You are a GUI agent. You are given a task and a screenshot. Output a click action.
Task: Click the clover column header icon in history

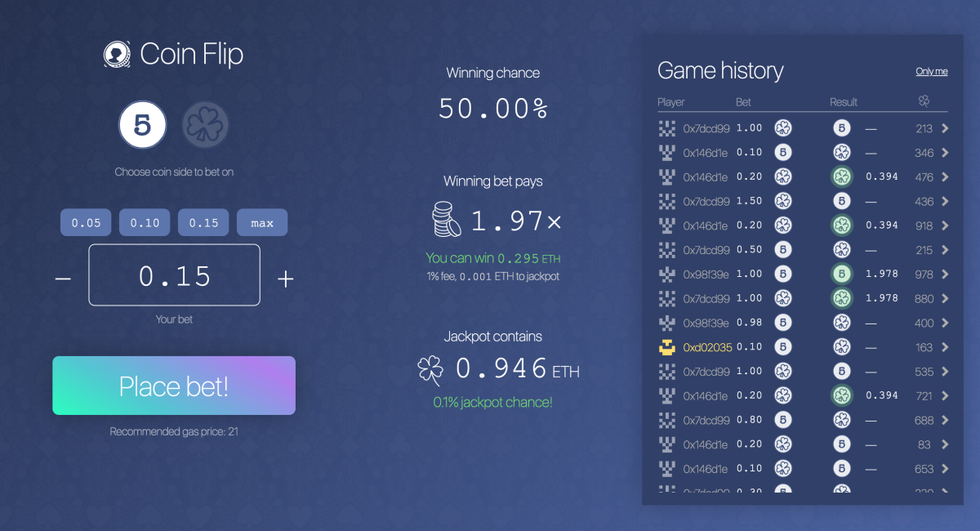[924, 102]
